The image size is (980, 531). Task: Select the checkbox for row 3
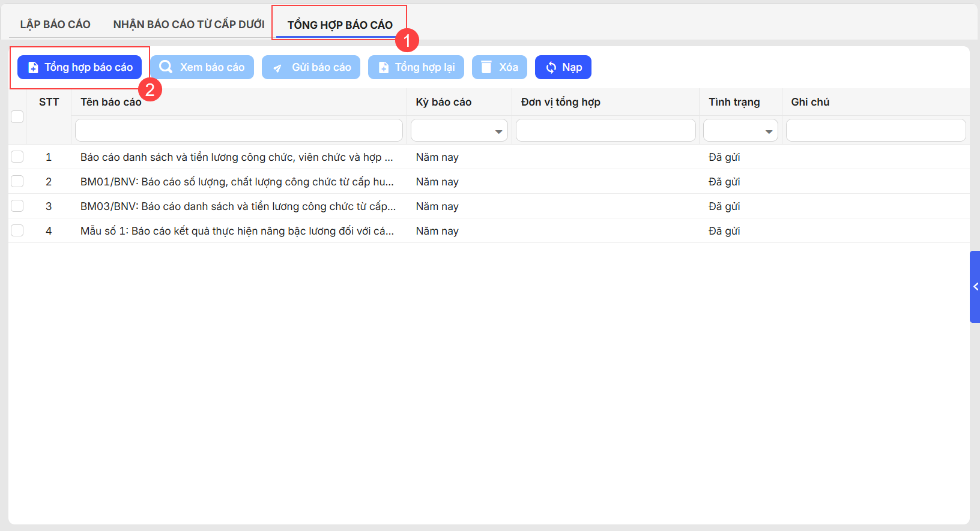coord(17,206)
